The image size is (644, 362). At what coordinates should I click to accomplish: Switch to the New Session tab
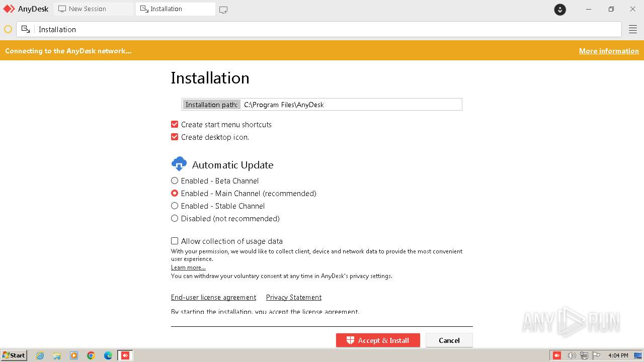pos(94,9)
